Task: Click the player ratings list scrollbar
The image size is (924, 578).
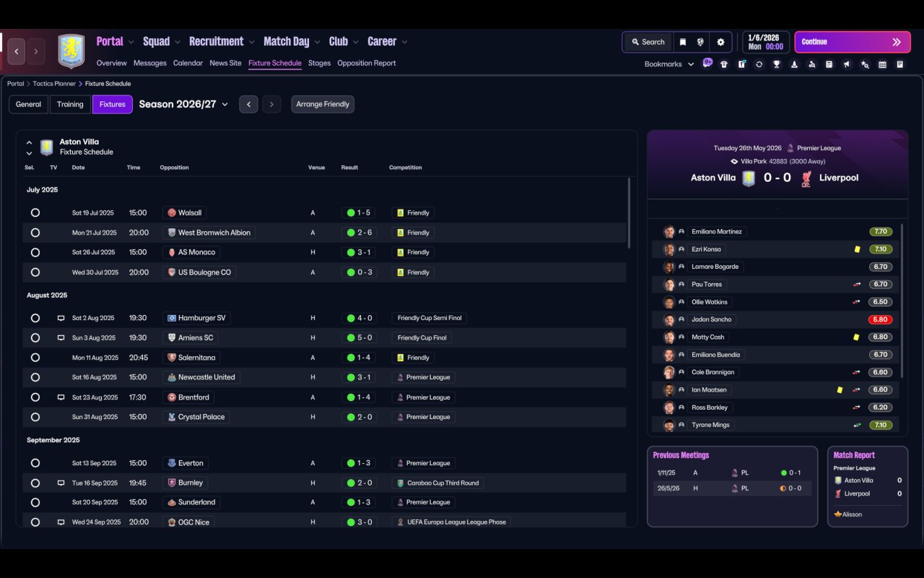Action: point(902,300)
